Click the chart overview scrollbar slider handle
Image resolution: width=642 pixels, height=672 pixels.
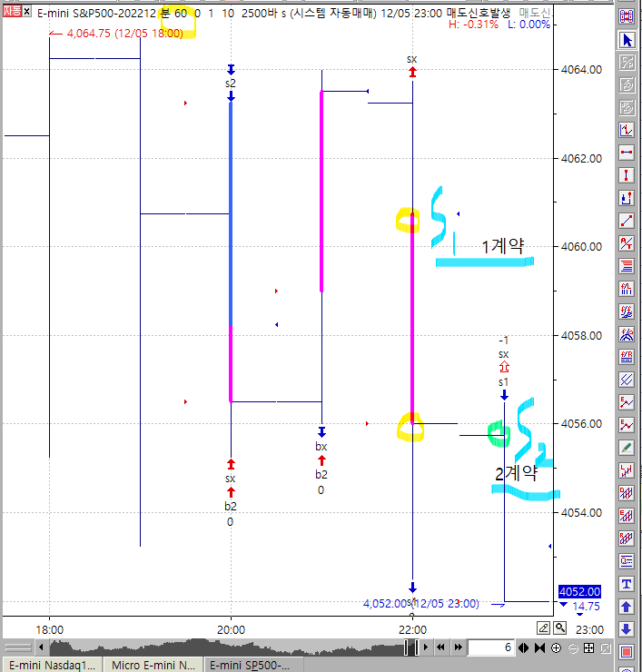point(410,647)
